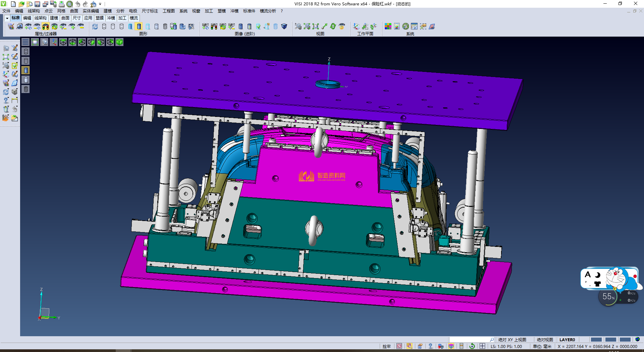Click the undo arrow icon
The image size is (644, 352).
77,4
